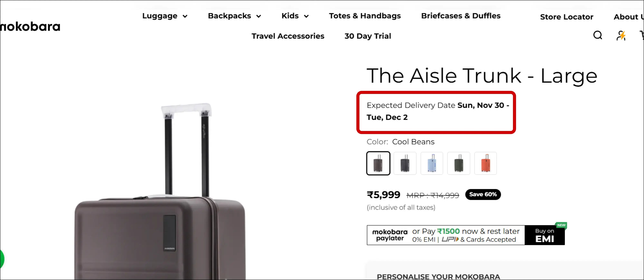644x280 pixels.
Task: Open the 30 Day Trial link
Action: [367, 36]
